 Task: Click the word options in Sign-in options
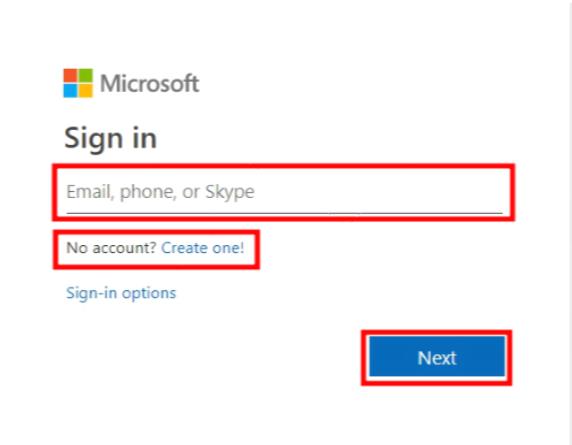coord(149,294)
